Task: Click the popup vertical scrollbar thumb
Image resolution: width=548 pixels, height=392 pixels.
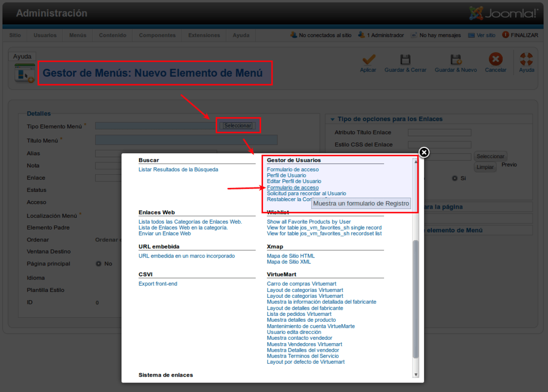Action: pyautogui.click(x=415, y=299)
